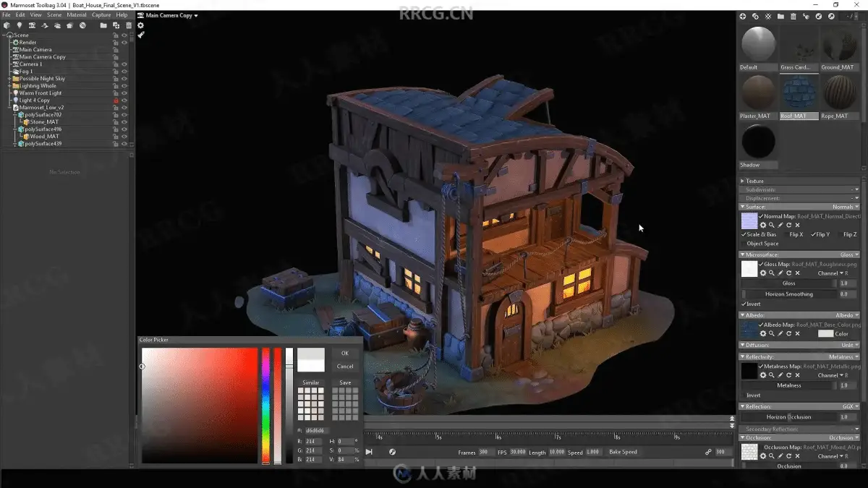Viewport: 868px width, 488px height.
Task: Enable the Flip Z checkbox
Action: 840,234
